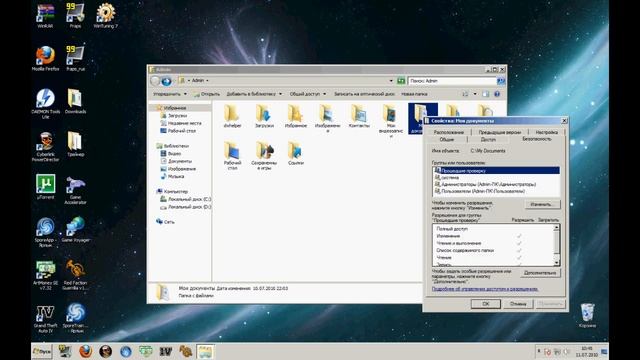Open the WinRAR desktop shortcut
Image resolution: width=640 pixels, height=360 pixels.
point(45,15)
